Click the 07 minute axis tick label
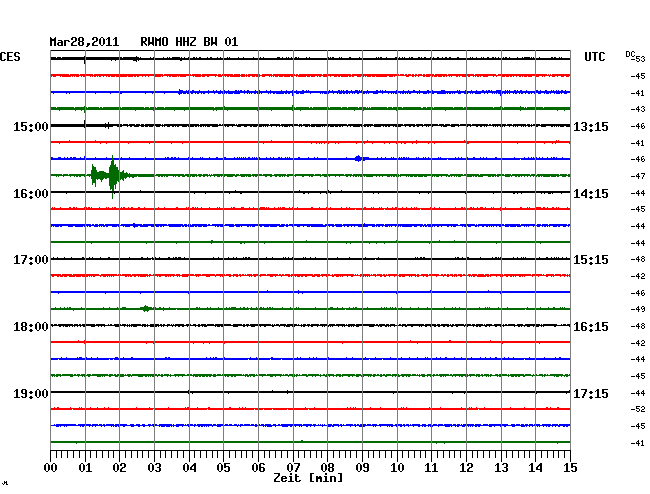 pyautogui.click(x=293, y=467)
